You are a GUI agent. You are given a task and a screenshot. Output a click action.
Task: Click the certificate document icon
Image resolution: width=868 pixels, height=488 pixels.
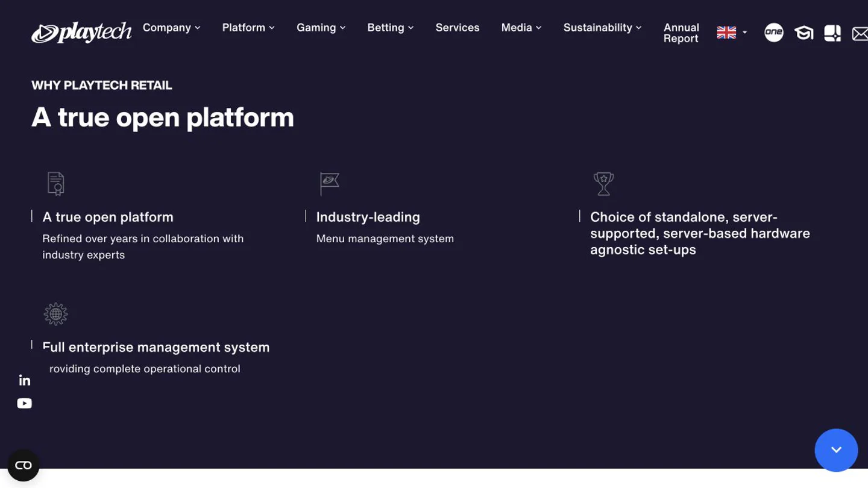[55, 184]
